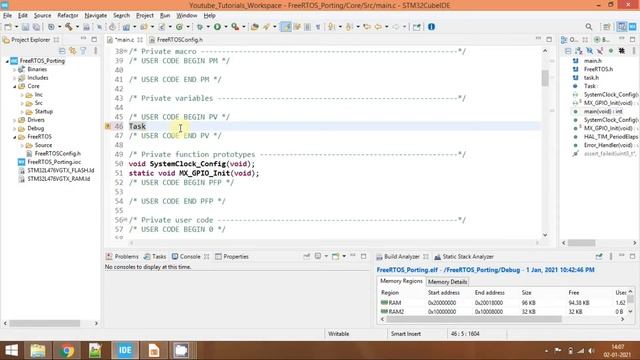The image size is (640, 360).
Task: Open the Problems tab
Action: 122,256
